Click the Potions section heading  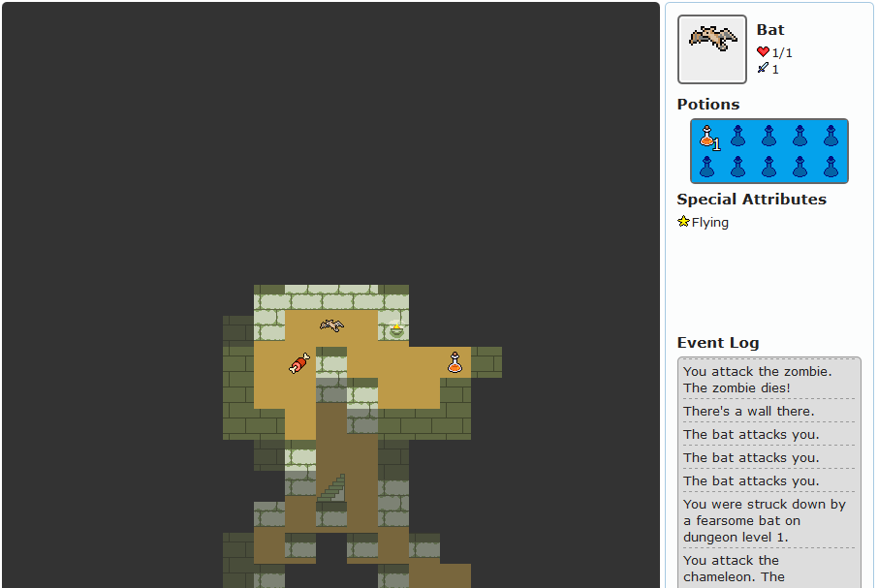(707, 105)
